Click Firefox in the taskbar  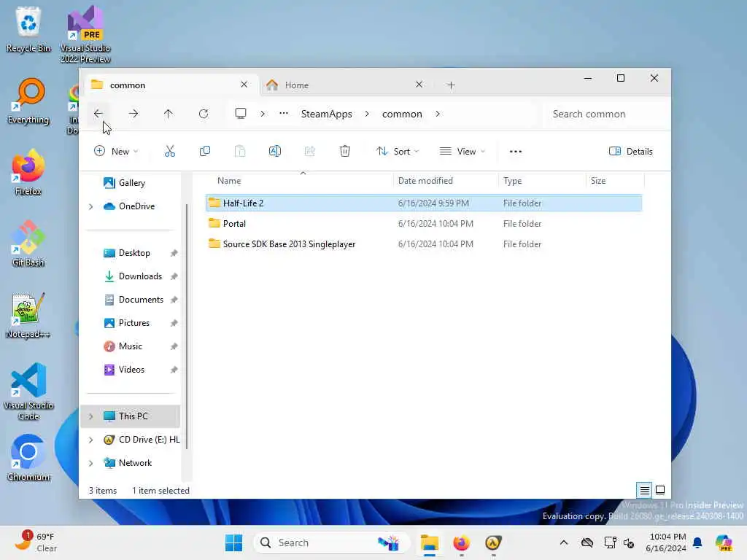[x=461, y=542]
